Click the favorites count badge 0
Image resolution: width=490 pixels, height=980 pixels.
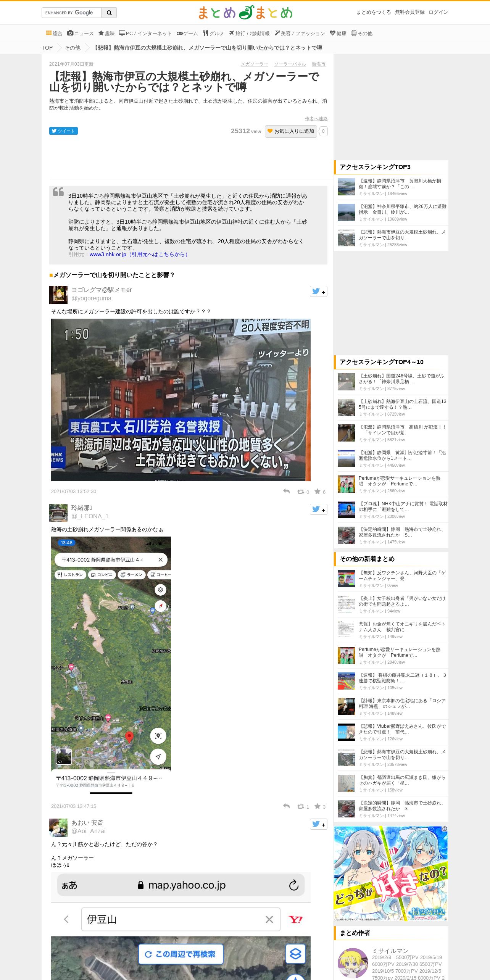323,131
